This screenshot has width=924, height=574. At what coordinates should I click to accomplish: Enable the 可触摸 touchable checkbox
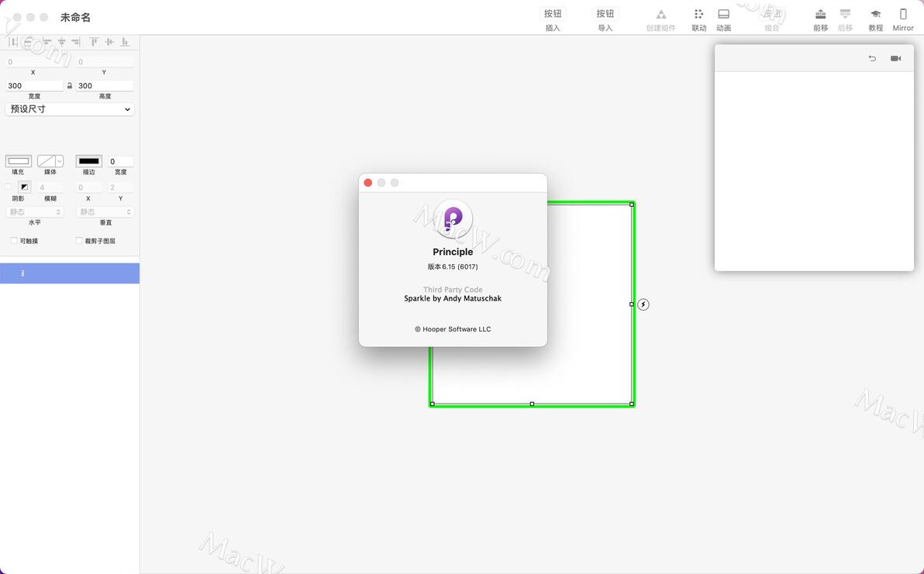[13, 241]
